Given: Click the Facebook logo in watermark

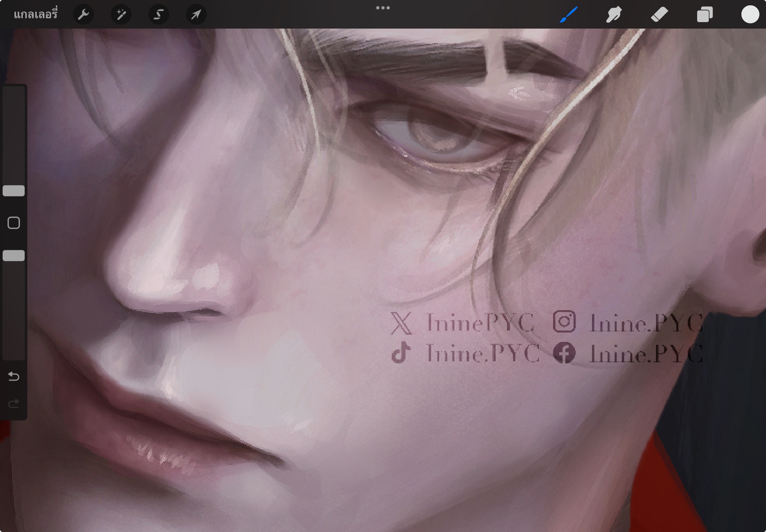Looking at the screenshot, I should pos(564,353).
